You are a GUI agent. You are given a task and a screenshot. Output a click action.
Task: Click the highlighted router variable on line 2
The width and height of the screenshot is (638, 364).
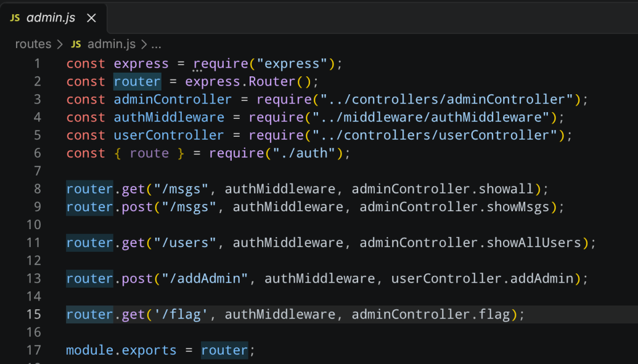137,81
